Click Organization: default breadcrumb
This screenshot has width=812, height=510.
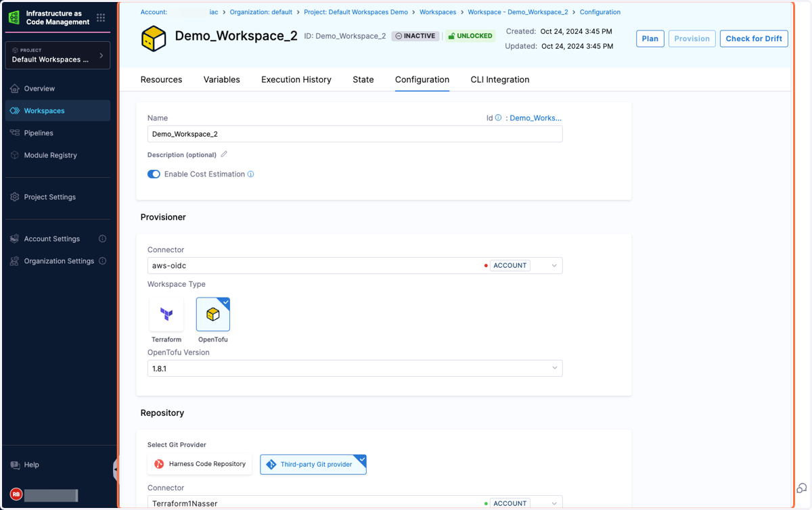pos(261,12)
